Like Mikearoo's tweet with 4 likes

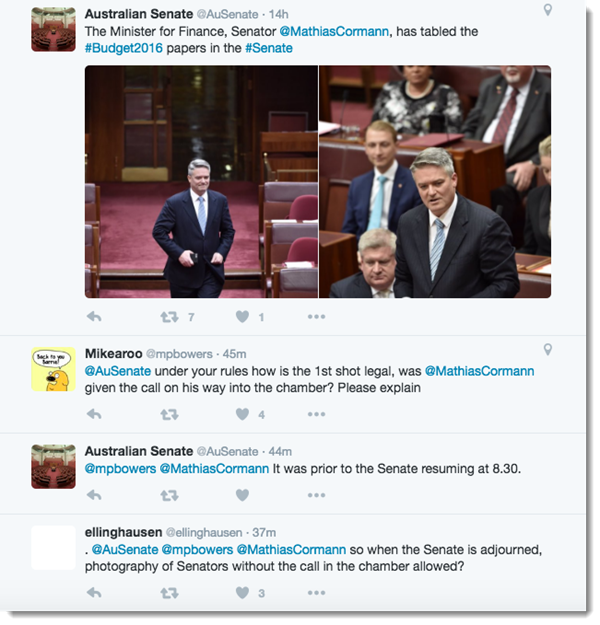[242, 415]
